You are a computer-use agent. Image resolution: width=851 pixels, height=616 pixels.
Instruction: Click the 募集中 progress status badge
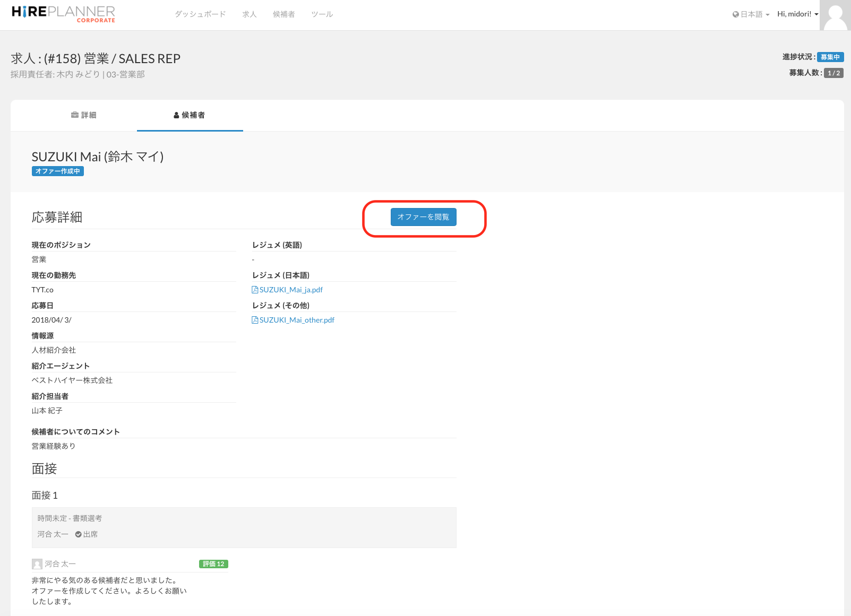tap(830, 57)
